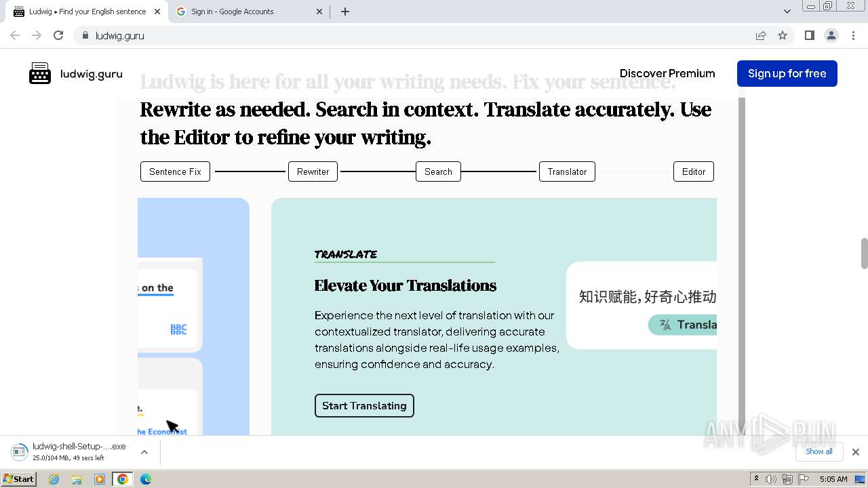Bookmark this tab with the star icon
Viewport: 868px width, 488px height.
(783, 35)
